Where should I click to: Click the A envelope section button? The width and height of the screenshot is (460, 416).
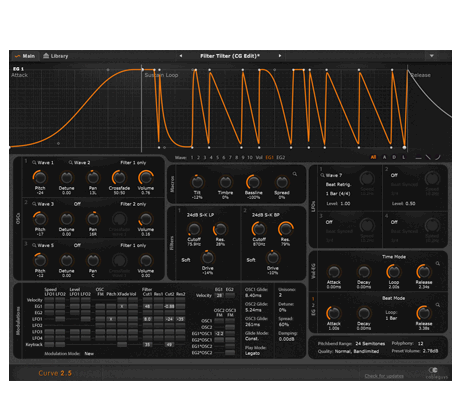[384, 157]
